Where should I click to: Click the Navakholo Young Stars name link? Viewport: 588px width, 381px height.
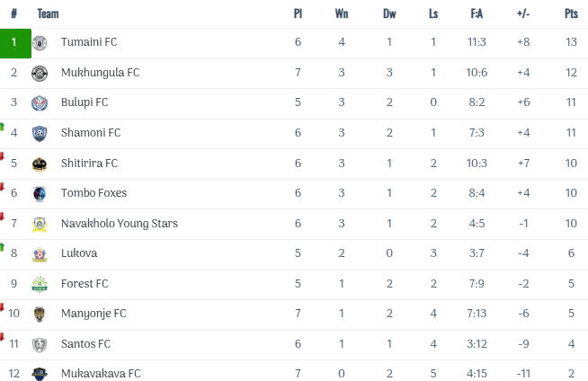(x=120, y=224)
